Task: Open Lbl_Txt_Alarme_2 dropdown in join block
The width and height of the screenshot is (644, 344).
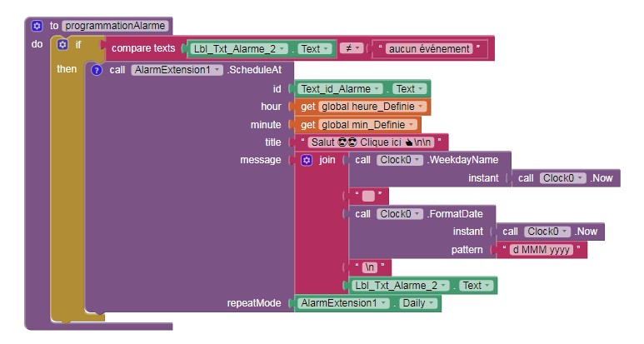Action: coord(401,286)
